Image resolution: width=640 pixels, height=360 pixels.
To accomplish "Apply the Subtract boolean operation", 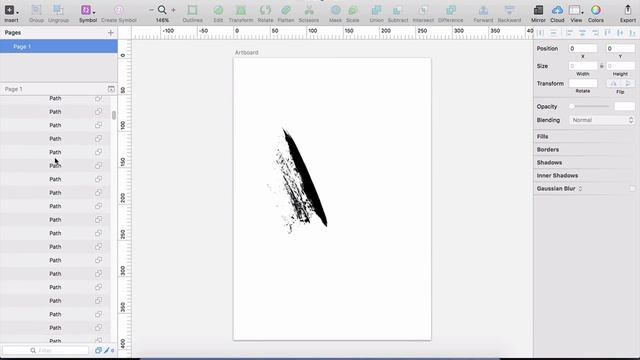I will point(398,10).
